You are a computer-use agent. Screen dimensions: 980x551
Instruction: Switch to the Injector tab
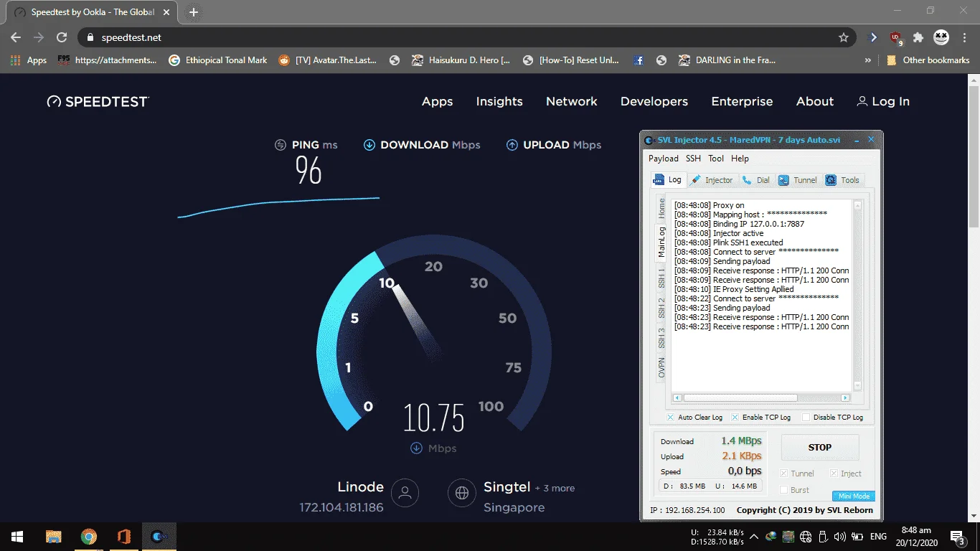click(x=712, y=180)
